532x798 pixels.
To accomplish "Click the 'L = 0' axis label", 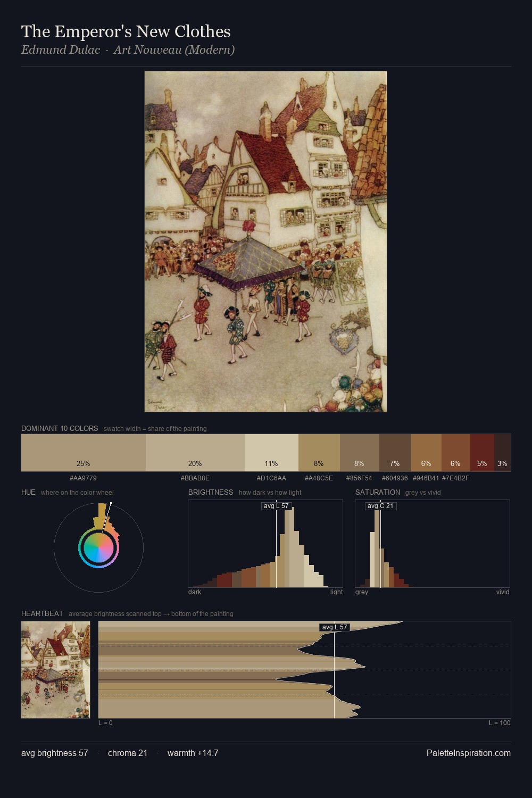I will [x=105, y=723].
